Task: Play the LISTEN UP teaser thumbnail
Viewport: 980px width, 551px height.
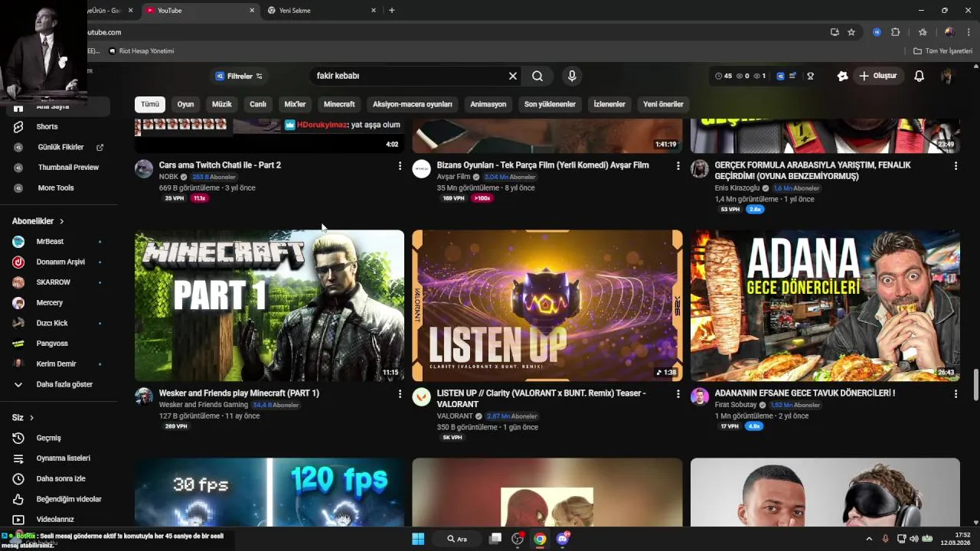Action: click(x=547, y=305)
